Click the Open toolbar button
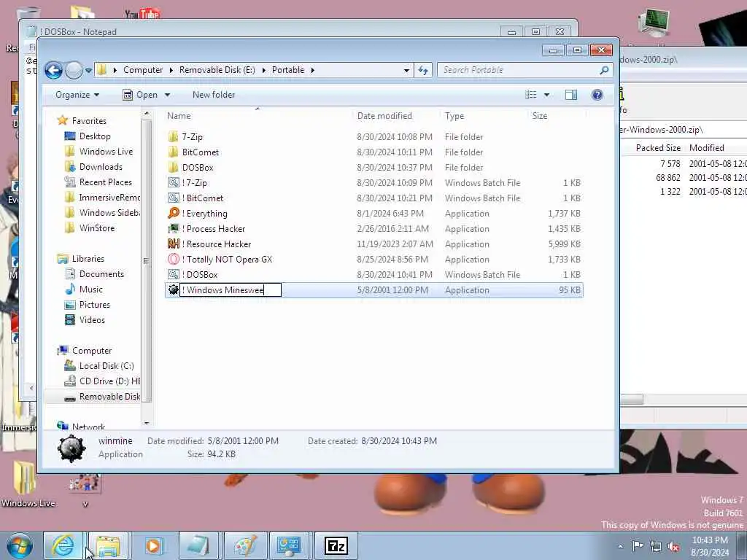The width and height of the screenshot is (747, 560). (141, 95)
